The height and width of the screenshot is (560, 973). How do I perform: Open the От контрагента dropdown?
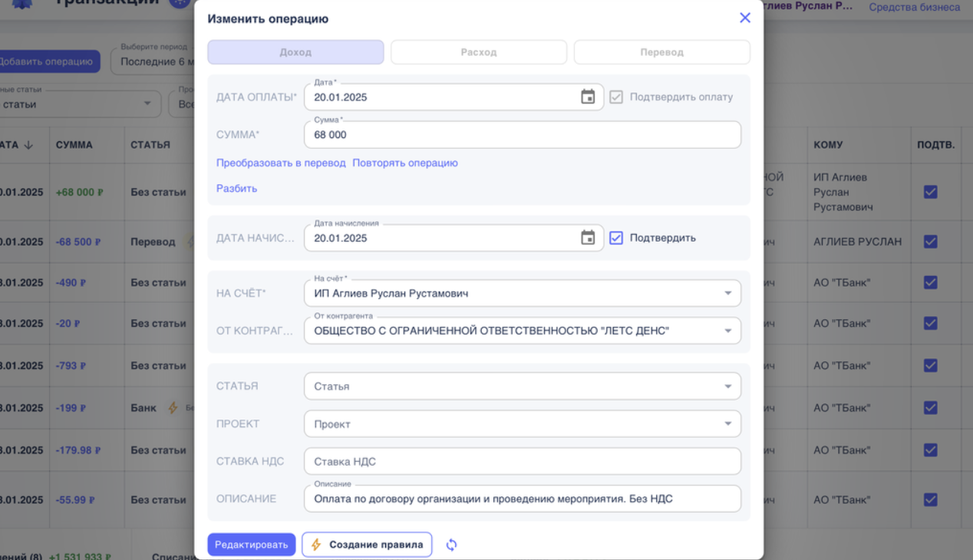point(727,330)
